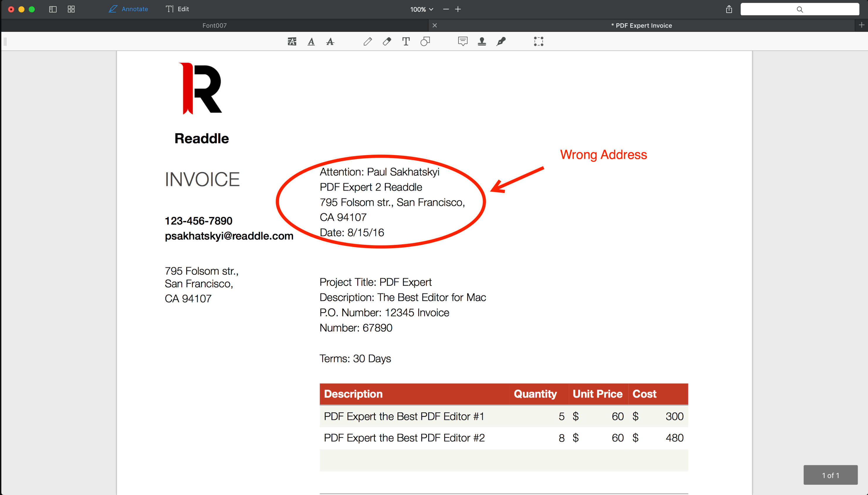Click 'Number: 67890' text
Screen dimensions: 868x495
point(356,328)
